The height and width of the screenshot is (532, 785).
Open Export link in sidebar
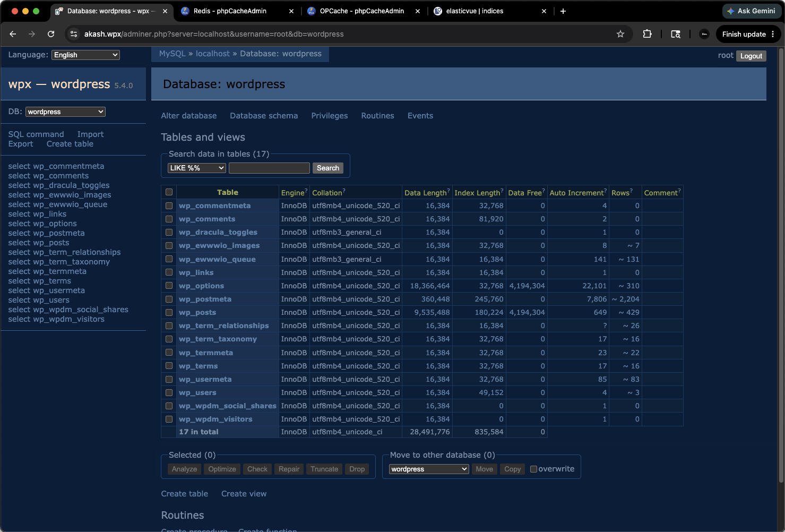coord(21,144)
